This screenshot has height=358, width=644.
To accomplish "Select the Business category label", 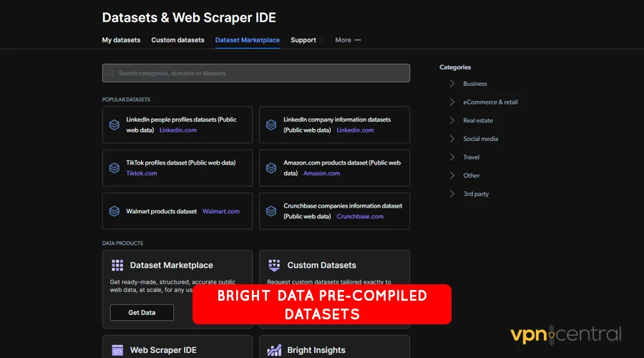I will click(475, 84).
